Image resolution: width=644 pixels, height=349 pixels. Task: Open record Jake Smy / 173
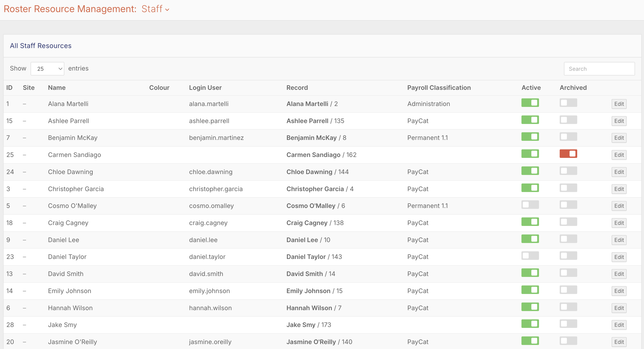(309, 325)
